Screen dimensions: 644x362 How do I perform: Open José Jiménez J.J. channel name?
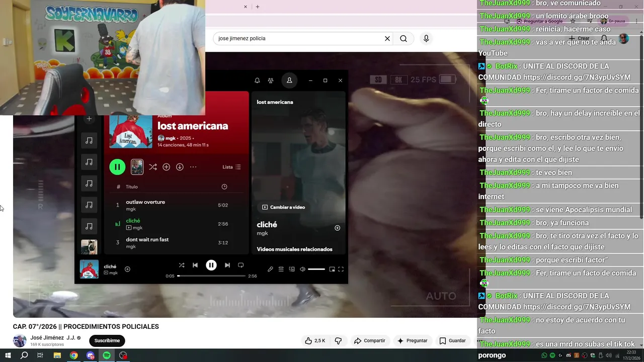pyautogui.click(x=53, y=338)
